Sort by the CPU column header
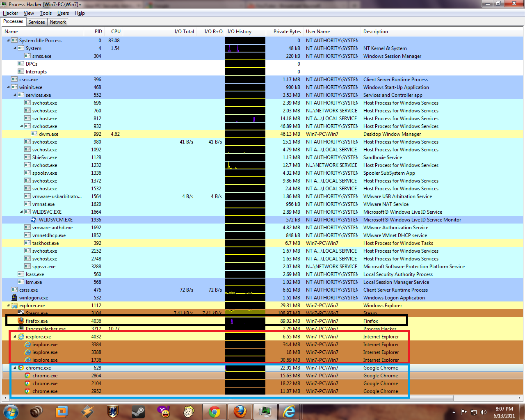This screenshot has width=525, height=420. [113, 32]
